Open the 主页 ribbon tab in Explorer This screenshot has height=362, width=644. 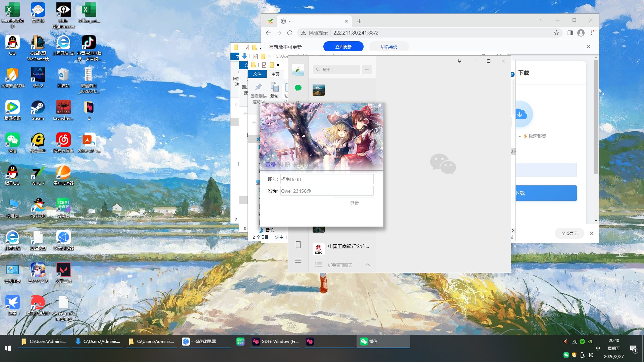tap(275, 74)
